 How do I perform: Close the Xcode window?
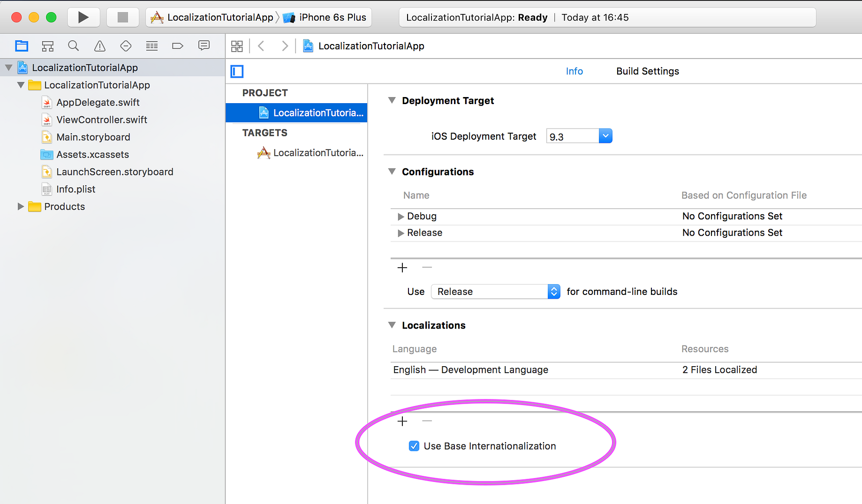click(16, 17)
